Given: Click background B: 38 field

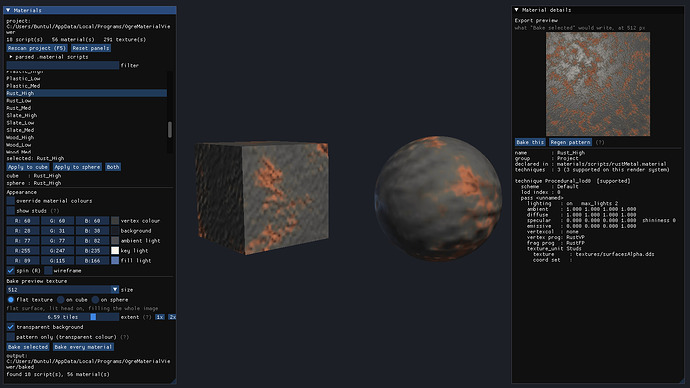Looking at the screenshot, I should point(92,231).
